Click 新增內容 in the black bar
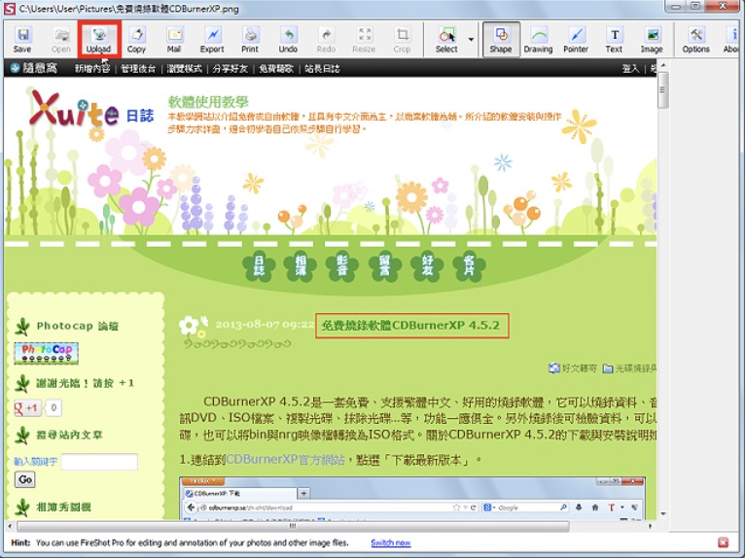 (92, 68)
